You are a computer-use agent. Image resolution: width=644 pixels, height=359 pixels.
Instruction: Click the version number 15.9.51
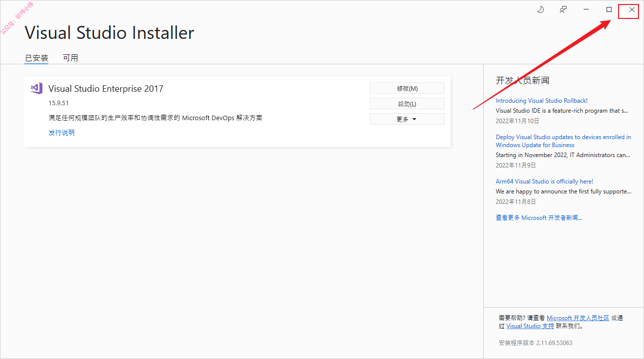[x=58, y=103]
